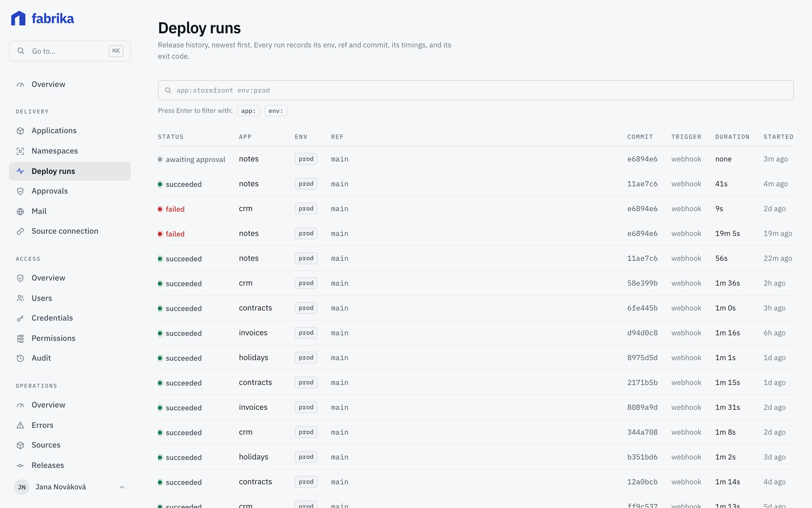Image resolution: width=812 pixels, height=508 pixels.
Task: Click commit 12a0bcb
Action: coord(643,482)
